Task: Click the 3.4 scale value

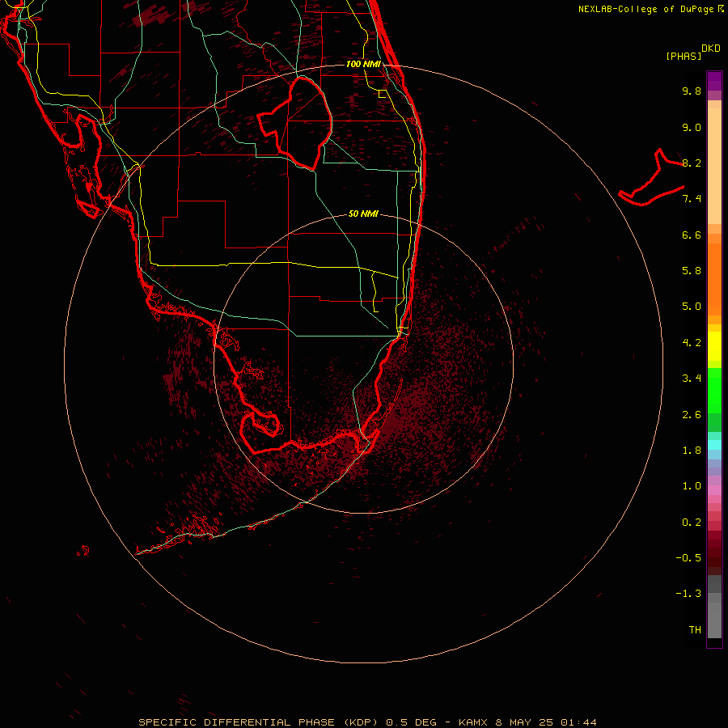Action: [692, 379]
